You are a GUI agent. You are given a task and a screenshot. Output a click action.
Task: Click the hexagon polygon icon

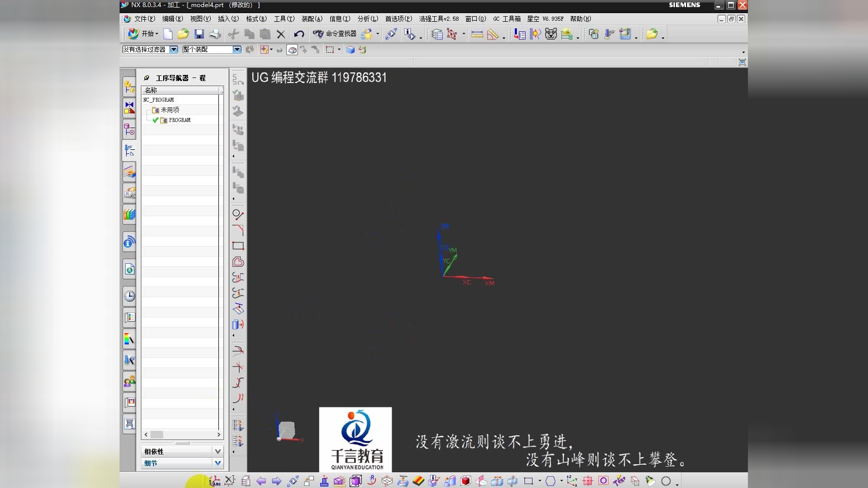551,481
